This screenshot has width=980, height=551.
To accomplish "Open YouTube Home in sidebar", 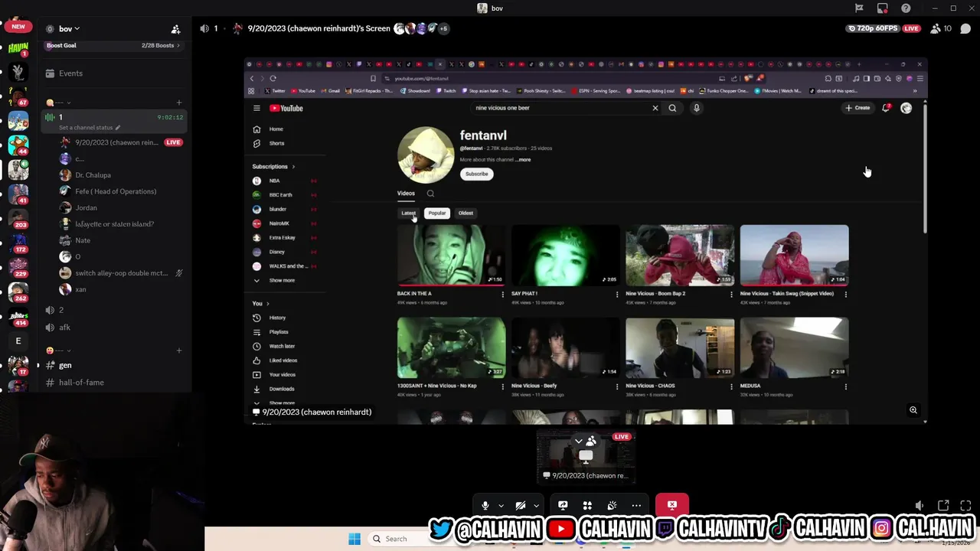I will (x=276, y=129).
